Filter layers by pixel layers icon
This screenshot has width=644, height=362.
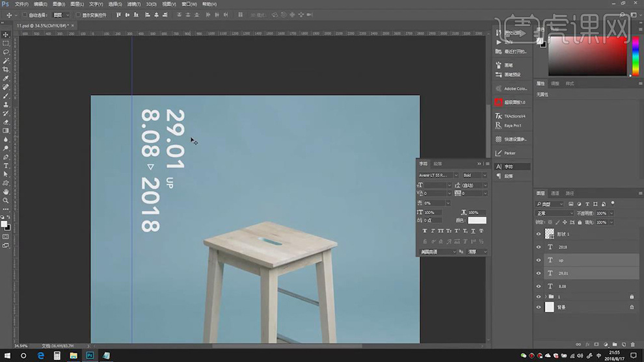tap(571, 204)
